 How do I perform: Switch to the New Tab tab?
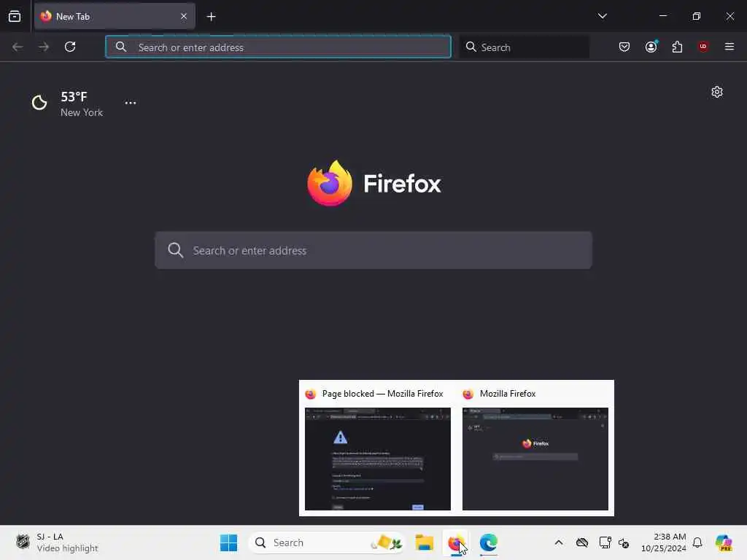pos(115,16)
